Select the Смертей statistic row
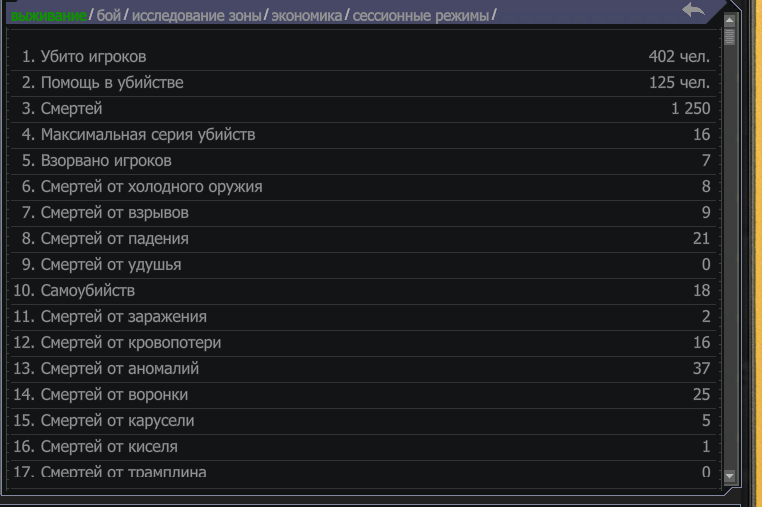 [x=363, y=109]
